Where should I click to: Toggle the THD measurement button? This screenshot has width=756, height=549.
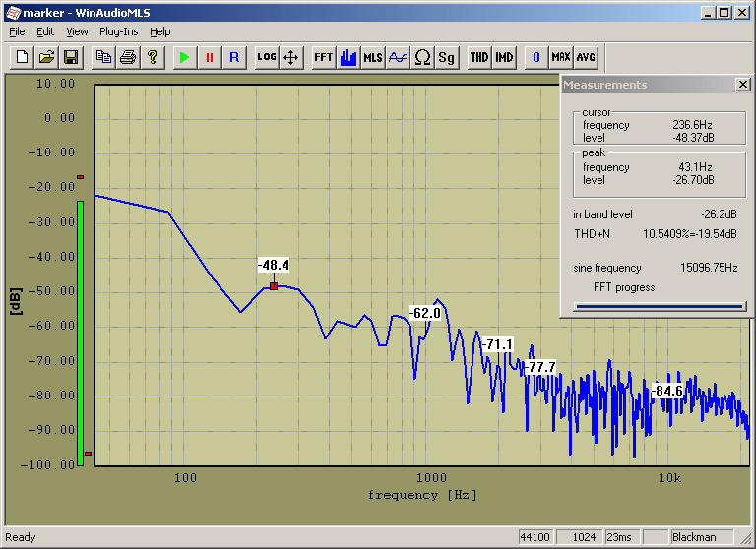point(478,57)
